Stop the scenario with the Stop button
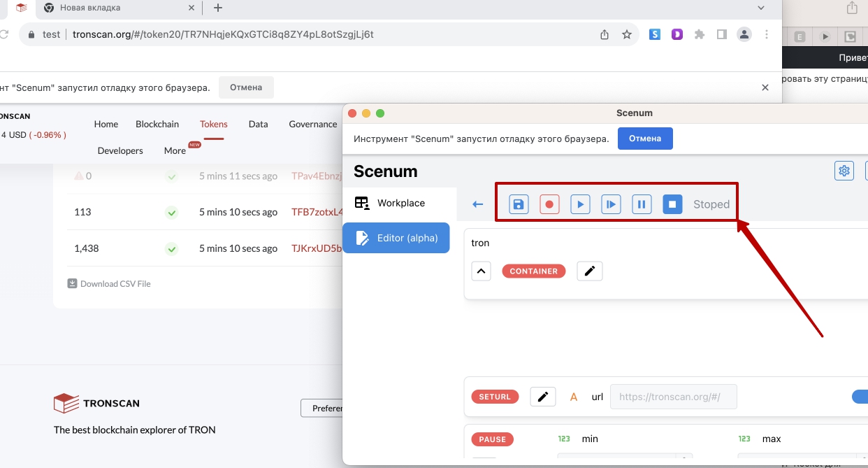This screenshot has height=468, width=868. (672, 204)
